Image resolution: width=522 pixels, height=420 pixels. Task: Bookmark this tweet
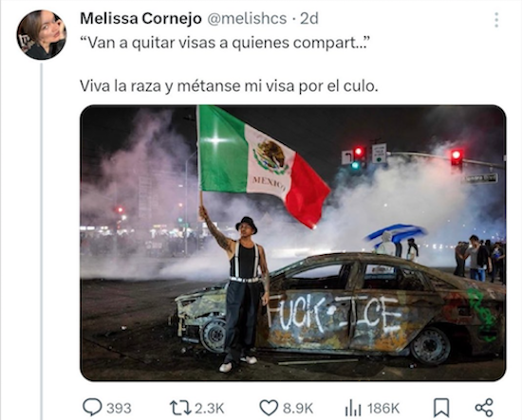pyautogui.click(x=441, y=408)
